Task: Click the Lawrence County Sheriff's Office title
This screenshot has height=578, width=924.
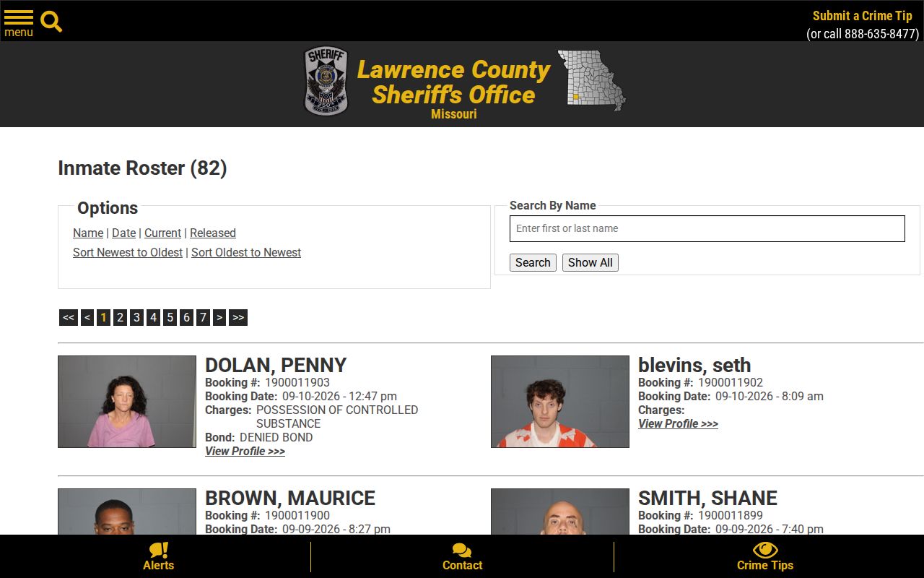Action: coord(453,82)
